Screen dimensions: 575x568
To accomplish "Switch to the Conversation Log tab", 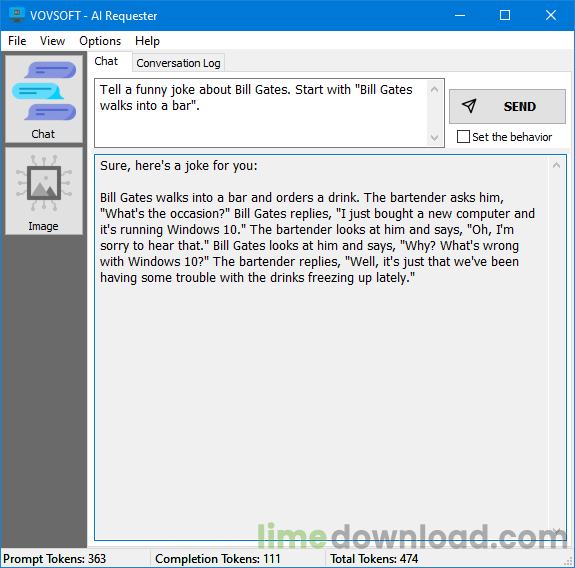I will (x=178, y=63).
